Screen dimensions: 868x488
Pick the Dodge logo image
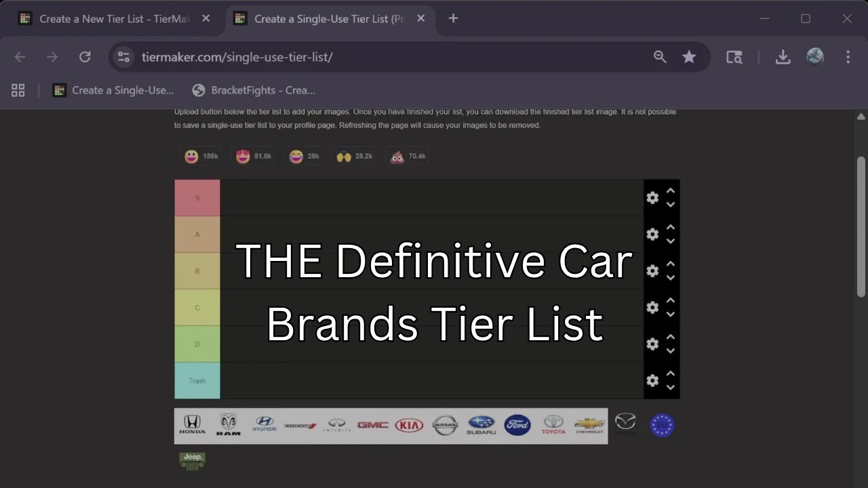click(300, 426)
